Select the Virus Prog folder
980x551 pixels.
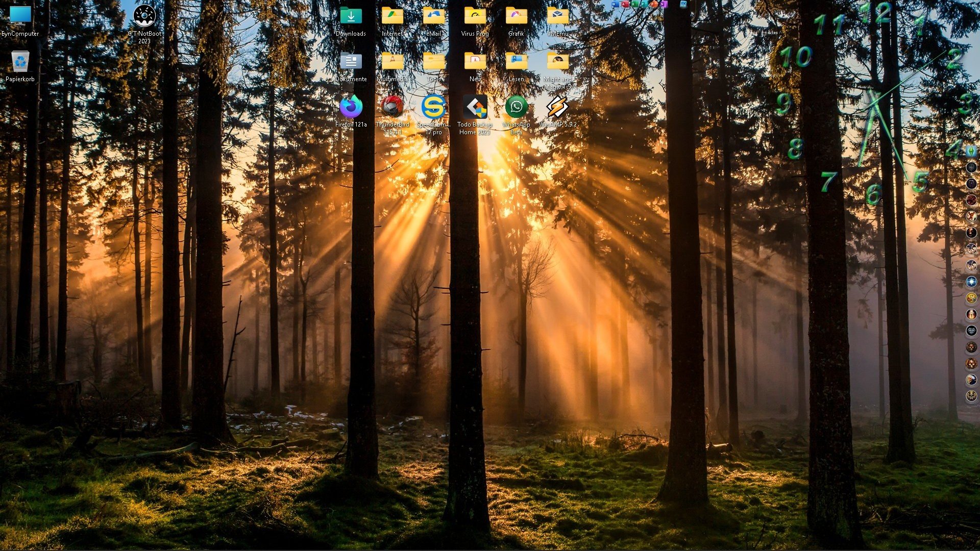click(475, 16)
